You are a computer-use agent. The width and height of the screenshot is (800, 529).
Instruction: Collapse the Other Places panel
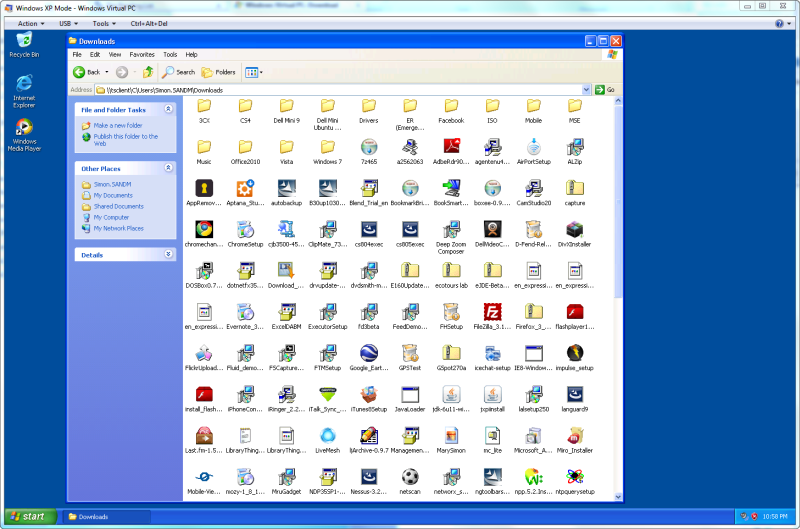point(168,168)
